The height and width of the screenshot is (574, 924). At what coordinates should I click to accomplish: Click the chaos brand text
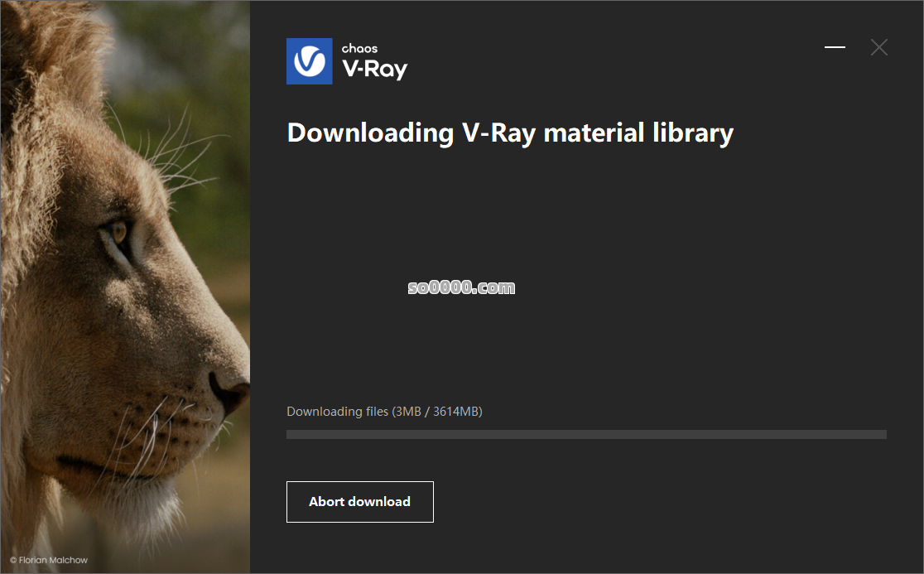pos(359,48)
